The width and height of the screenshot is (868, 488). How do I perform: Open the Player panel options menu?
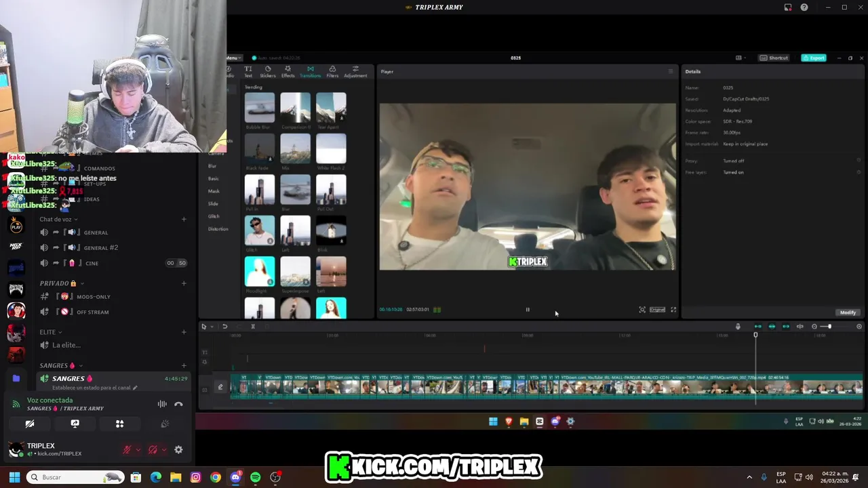click(671, 71)
